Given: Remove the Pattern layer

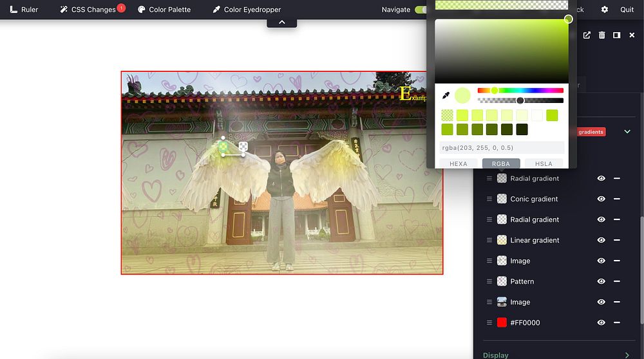Looking at the screenshot, I should pyautogui.click(x=617, y=281).
